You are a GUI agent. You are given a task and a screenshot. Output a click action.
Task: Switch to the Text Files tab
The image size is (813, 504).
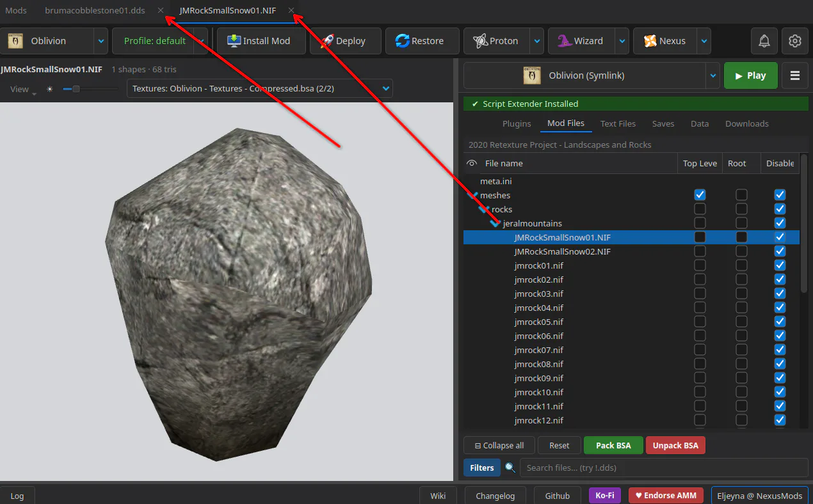tap(618, 123)
